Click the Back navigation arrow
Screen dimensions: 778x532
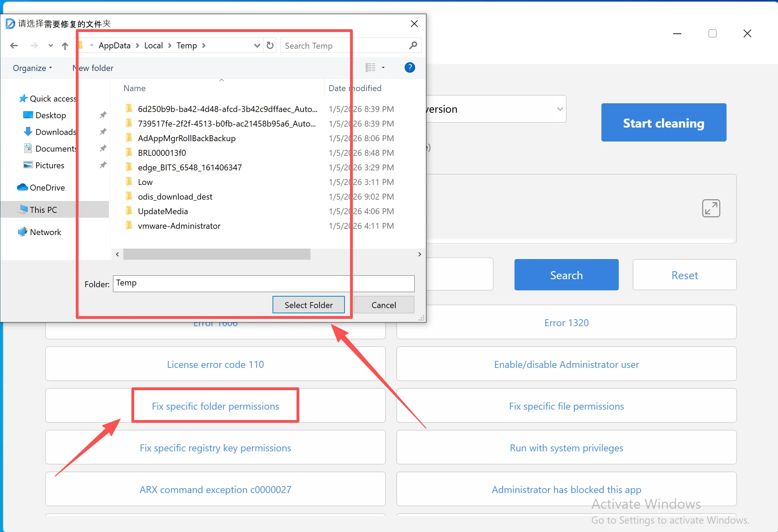14,46
